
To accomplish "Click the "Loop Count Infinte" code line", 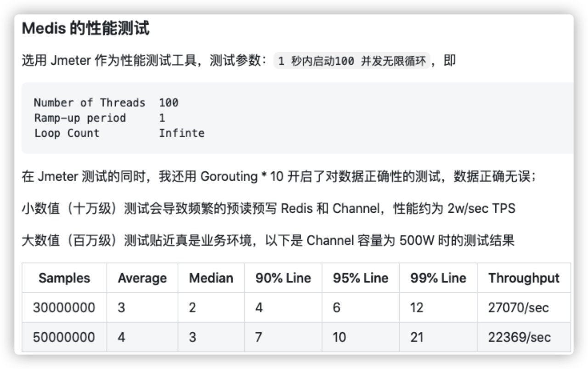I will click(119, 133).
